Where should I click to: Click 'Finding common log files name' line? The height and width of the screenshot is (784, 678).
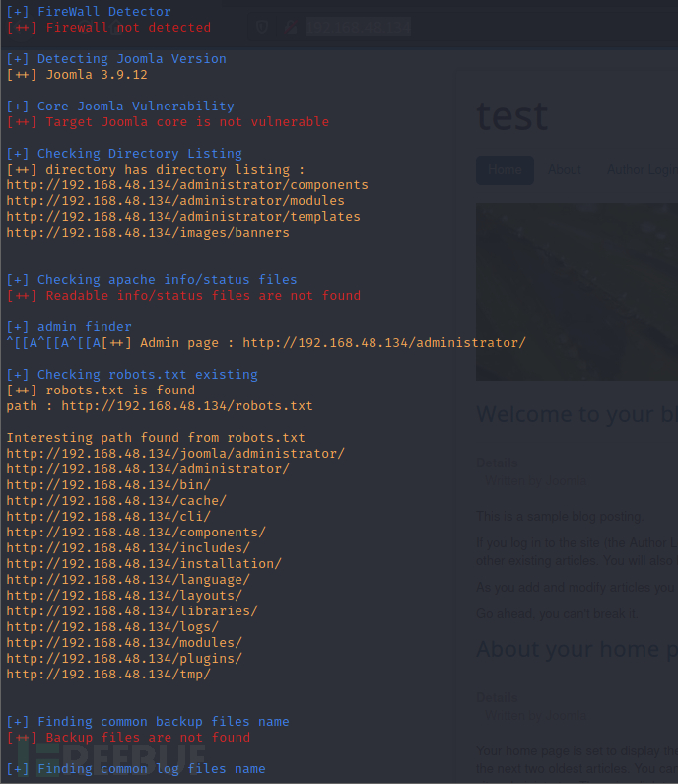[136, 769]
